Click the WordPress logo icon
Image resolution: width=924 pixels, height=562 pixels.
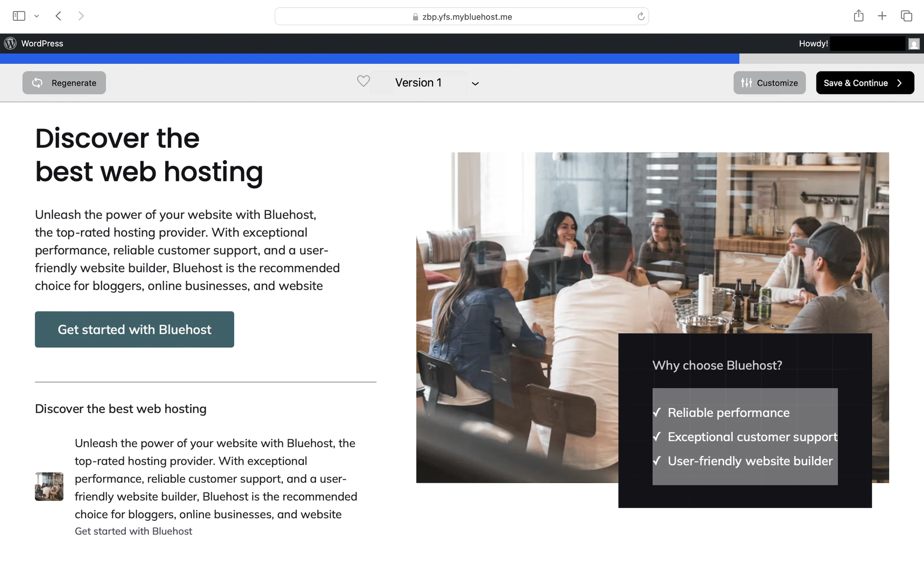tap(10, 44)
